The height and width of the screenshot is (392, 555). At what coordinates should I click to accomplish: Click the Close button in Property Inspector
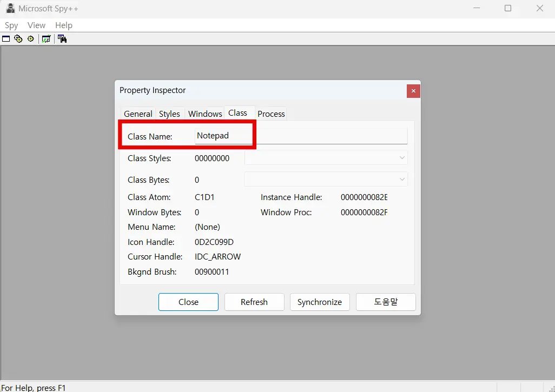click(x=188, y=302)
